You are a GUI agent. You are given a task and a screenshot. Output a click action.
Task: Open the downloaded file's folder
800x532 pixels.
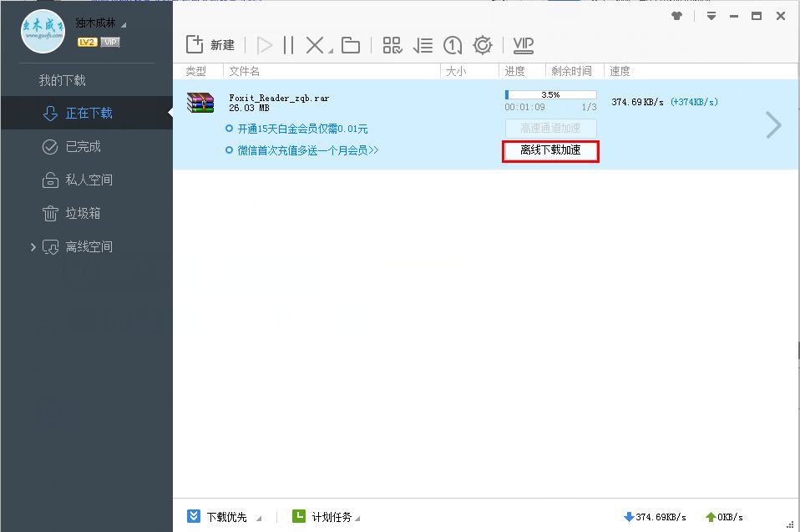click(x=350, y=45)
